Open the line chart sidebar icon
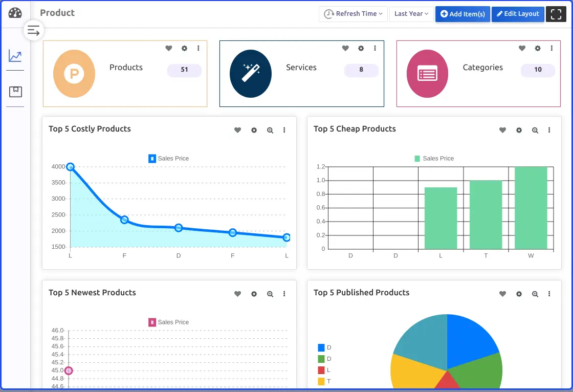 [15, 56]
